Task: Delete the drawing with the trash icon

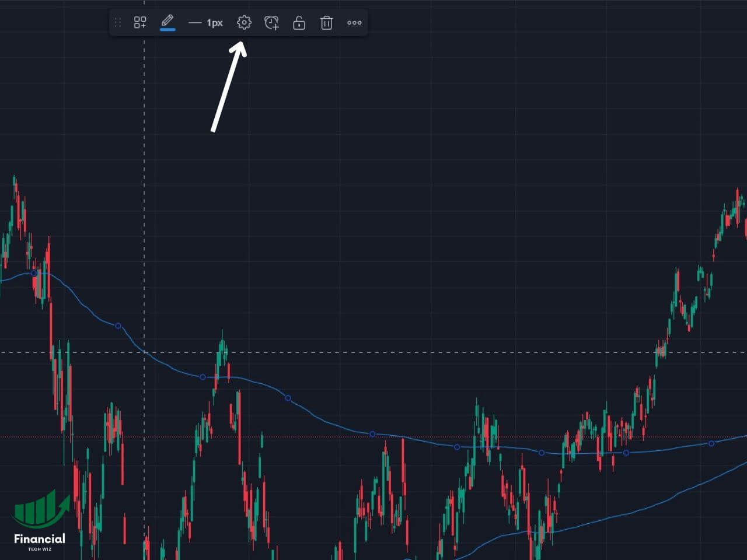Action: pyautogui.click(x=326, y=23)
